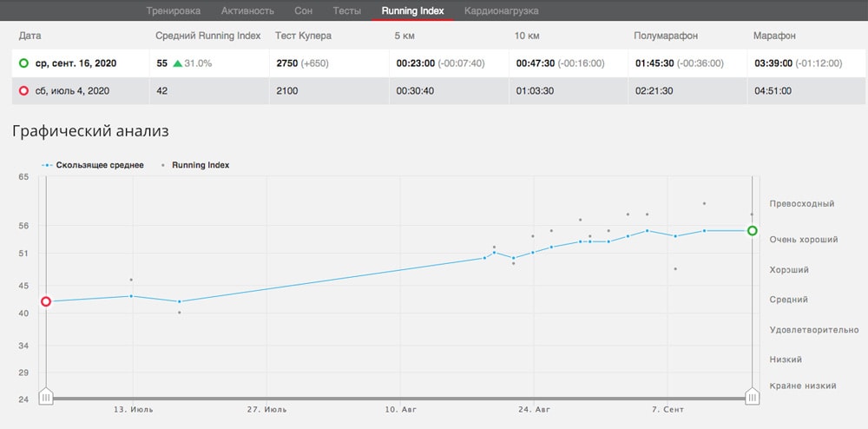Click the Марафон column header
868x429 pixels.
(774, 36)
